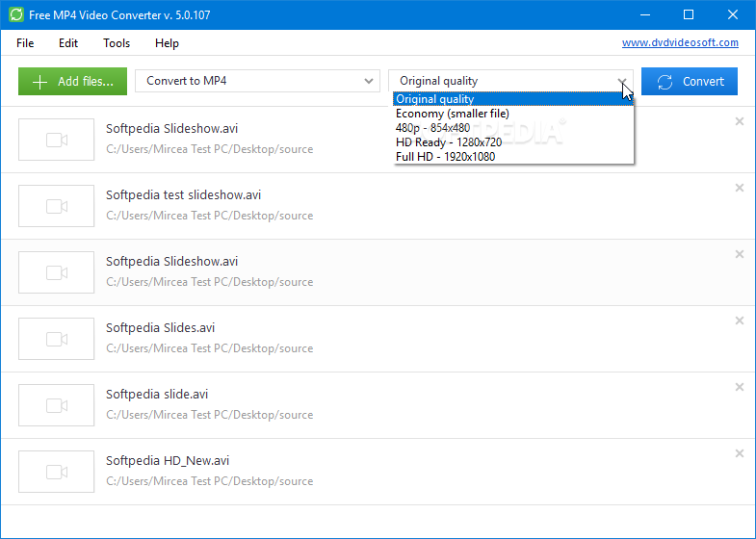Remove Softpedia slide.avi from the list
Screen dimensions: 756x539
[x=739, y=387]
